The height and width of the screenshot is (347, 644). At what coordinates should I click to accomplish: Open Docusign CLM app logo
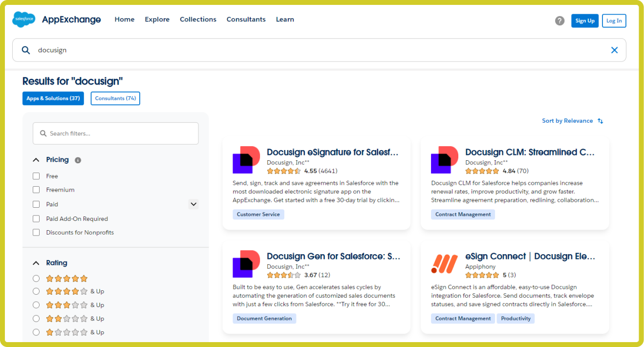[x=445, y=160]
